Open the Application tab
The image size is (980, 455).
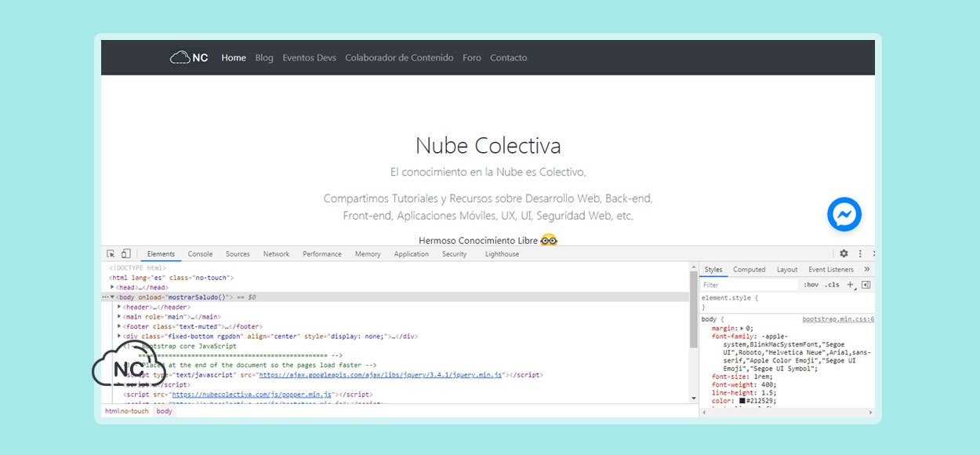pos(412,254)
